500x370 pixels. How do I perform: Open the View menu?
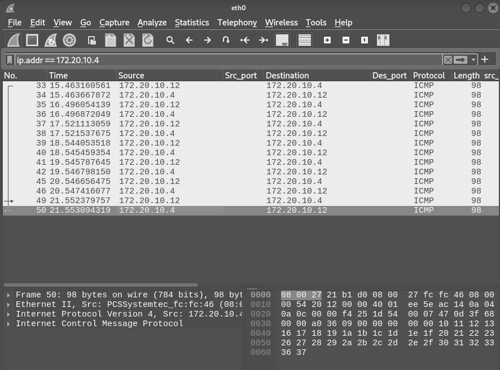(62, 23)
